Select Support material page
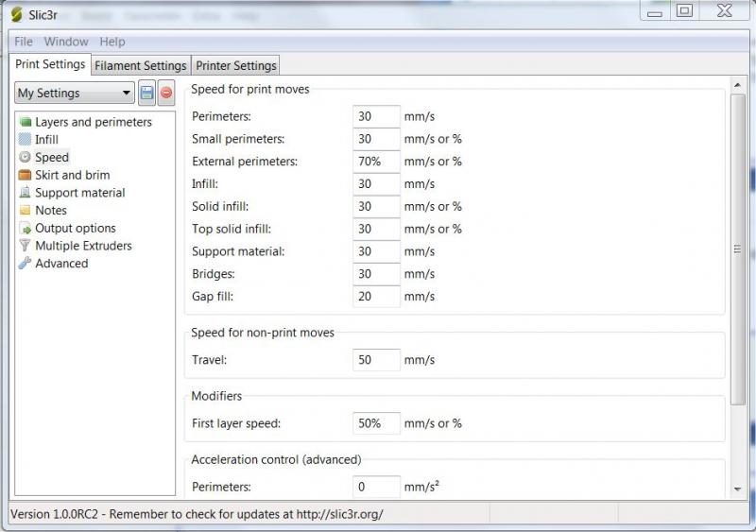 click(x=80, y=193)
